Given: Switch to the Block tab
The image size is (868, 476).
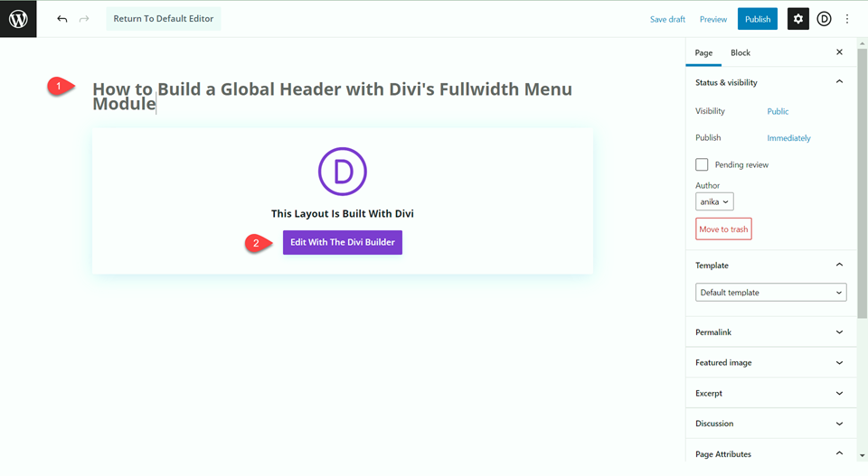Looking at the screenshot, I should [x=741, y=52].
